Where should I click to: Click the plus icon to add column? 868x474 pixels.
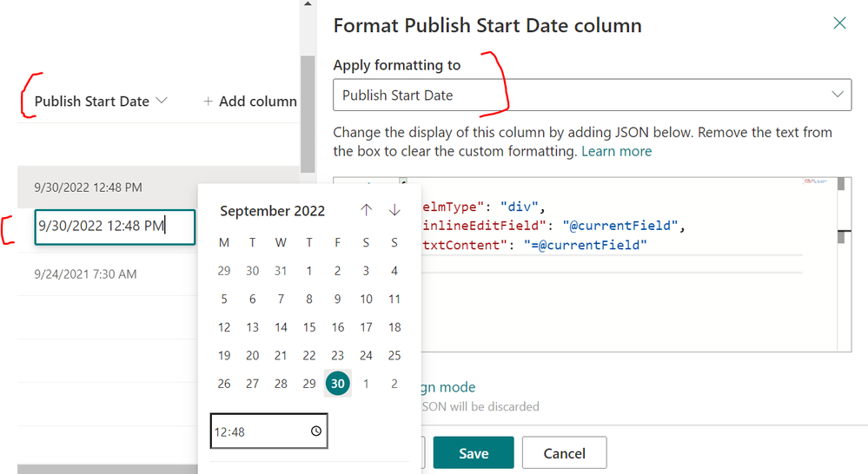tap(208, 102)
